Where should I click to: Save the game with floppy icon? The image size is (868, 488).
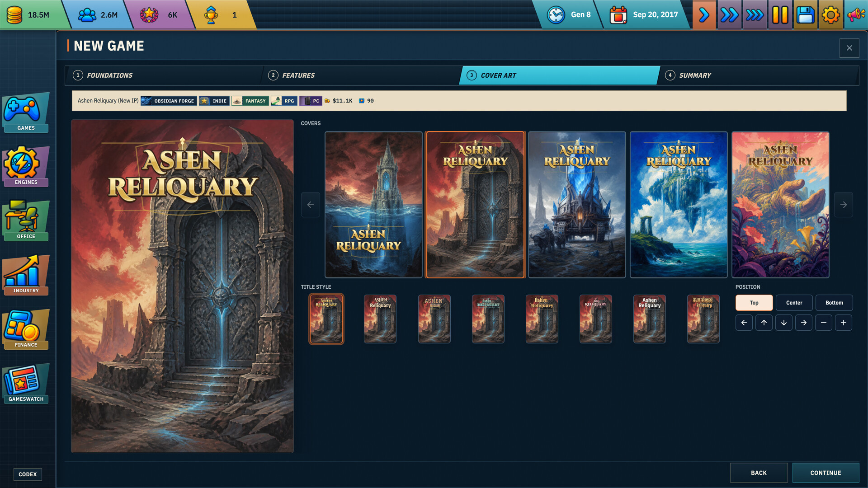(805, 14)
